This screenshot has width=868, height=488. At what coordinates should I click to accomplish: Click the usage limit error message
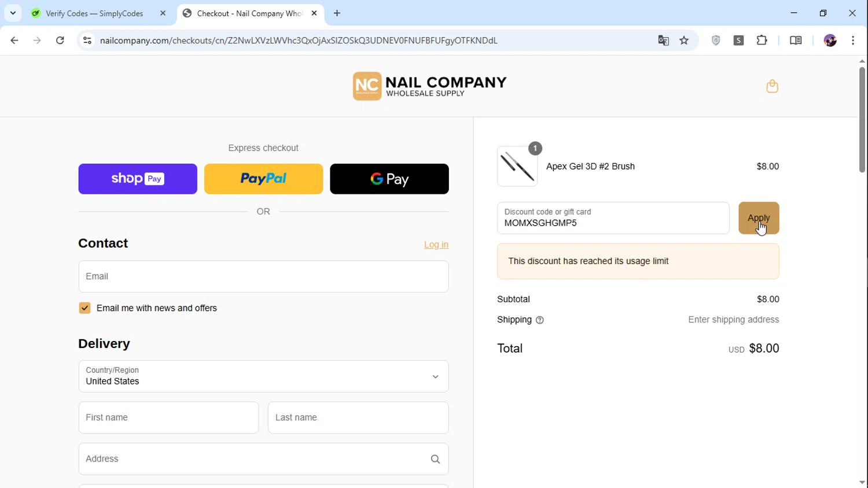tap(638, 261)
